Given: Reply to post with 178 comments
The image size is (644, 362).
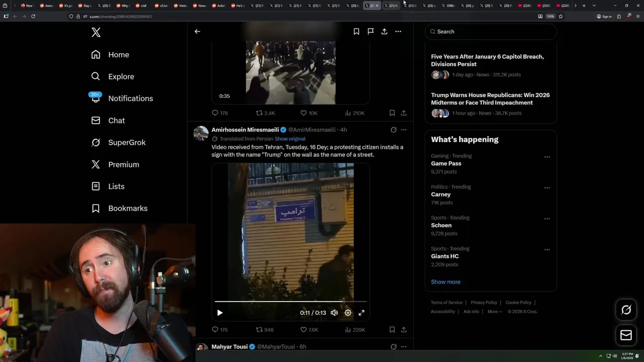Looking at the screenshot, I should tap(220, 113).
